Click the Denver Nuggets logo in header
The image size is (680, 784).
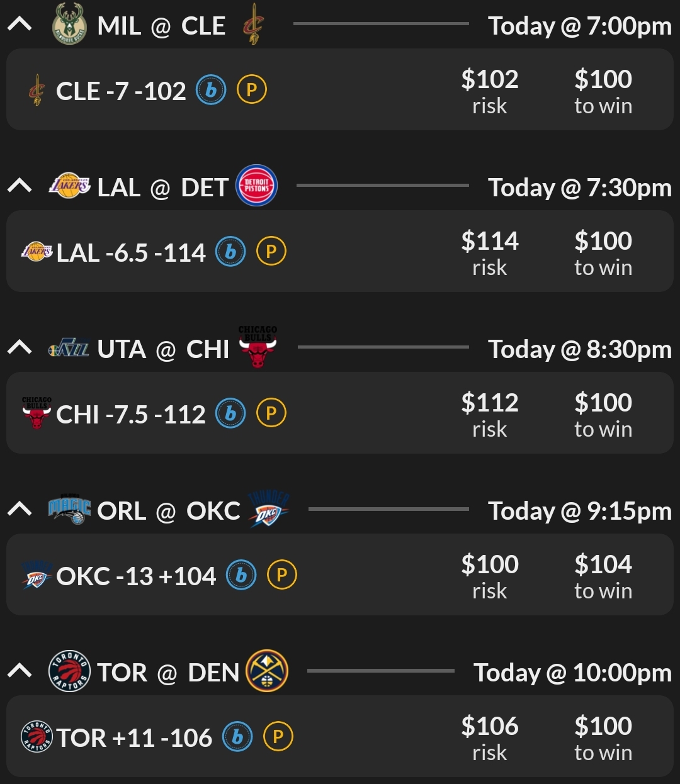point(267,671)
